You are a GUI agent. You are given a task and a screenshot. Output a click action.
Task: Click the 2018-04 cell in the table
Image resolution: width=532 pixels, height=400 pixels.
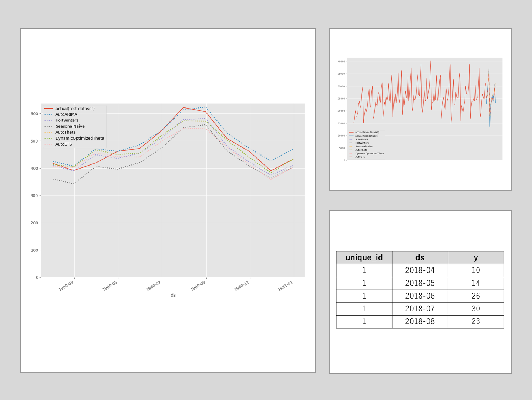[x=420, y=270]
